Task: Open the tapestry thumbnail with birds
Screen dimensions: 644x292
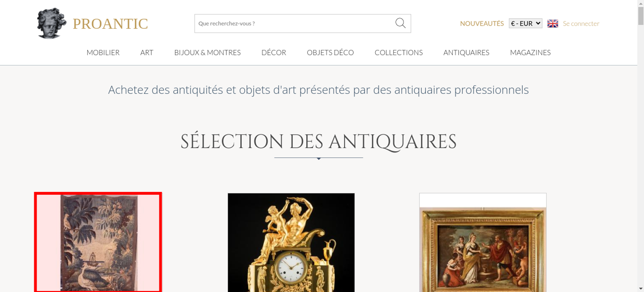Action: tap(98, 242)
